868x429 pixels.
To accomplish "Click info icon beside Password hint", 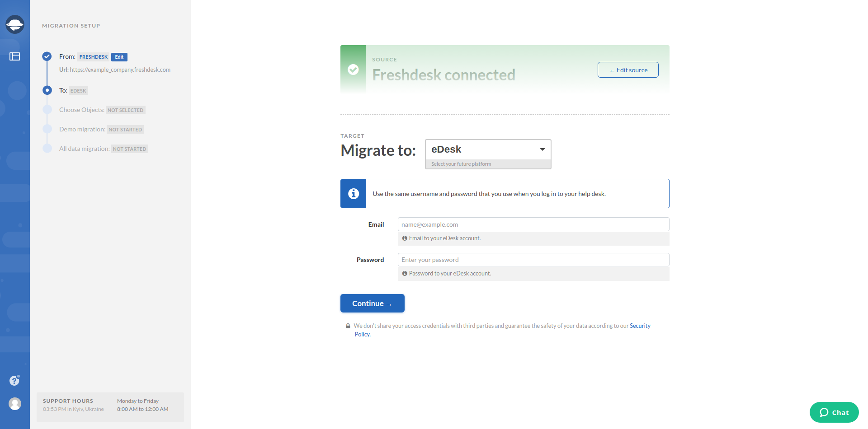I will click(405, 274).
